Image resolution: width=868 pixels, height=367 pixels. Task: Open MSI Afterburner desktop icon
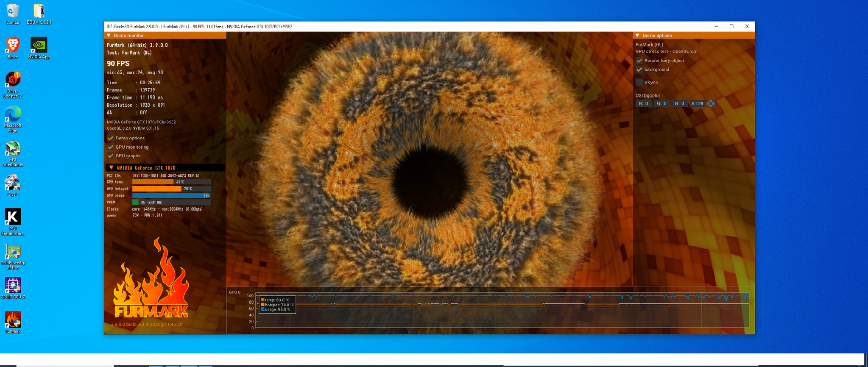click(x=13, y=154)
